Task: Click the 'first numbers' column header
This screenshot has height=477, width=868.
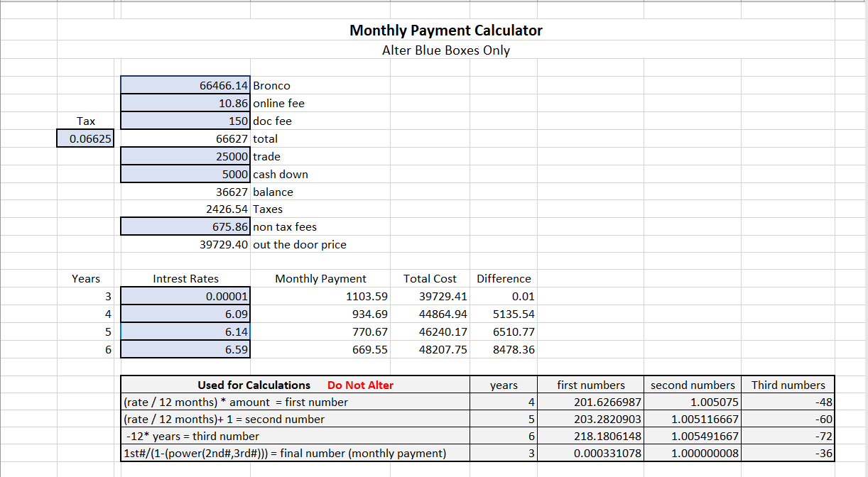Action: [591, 385]
